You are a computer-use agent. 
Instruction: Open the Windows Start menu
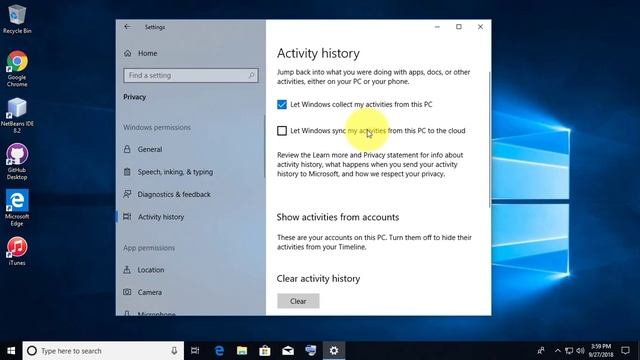11,351
